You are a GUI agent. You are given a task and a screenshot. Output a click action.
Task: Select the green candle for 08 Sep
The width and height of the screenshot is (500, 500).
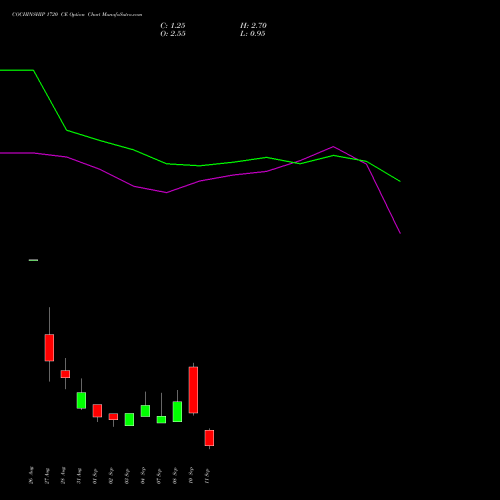click(177, 412)
